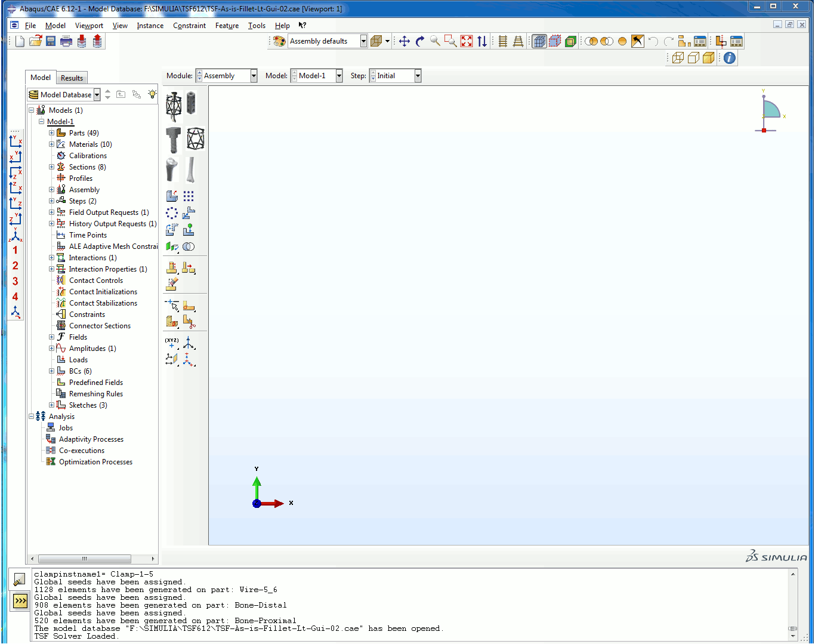Click the Create Datum Axis icon

189,343
